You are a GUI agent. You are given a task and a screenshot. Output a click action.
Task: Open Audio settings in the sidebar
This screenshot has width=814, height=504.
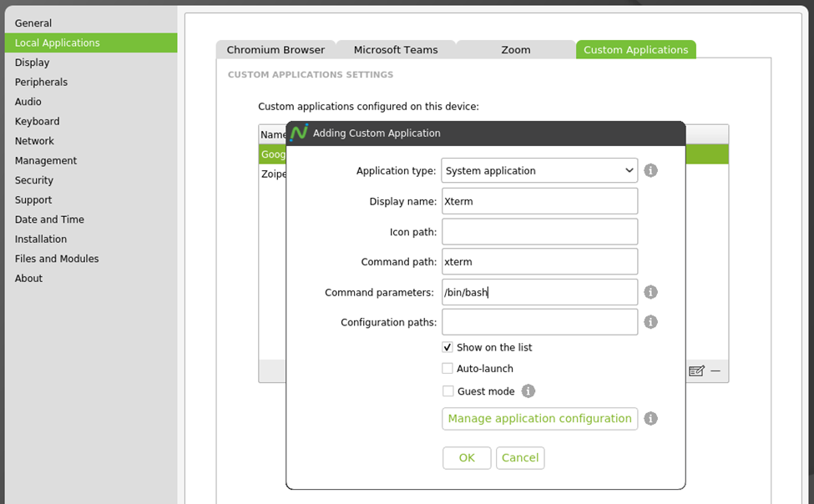point(91,102)
